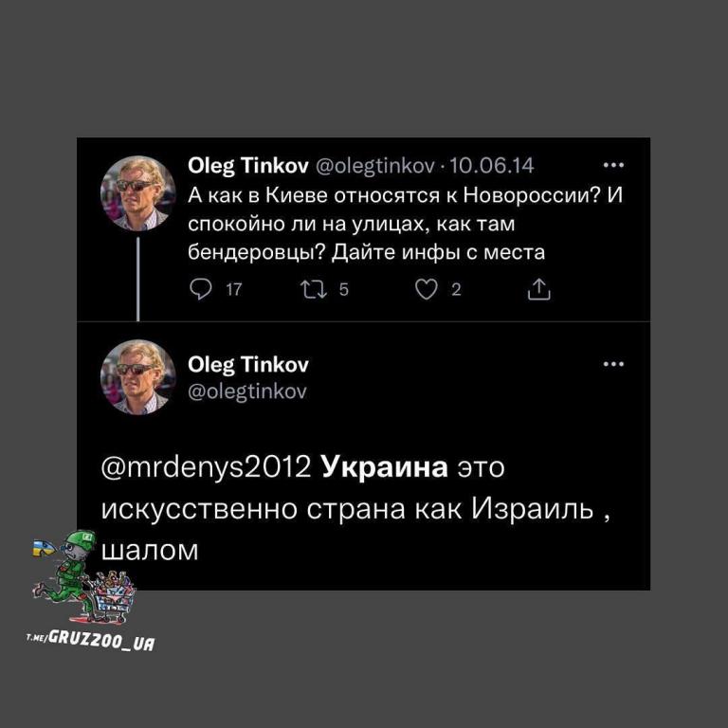Open three-dot menu on the second tweet
728x728 pixels.
click(x=613, y=364)
